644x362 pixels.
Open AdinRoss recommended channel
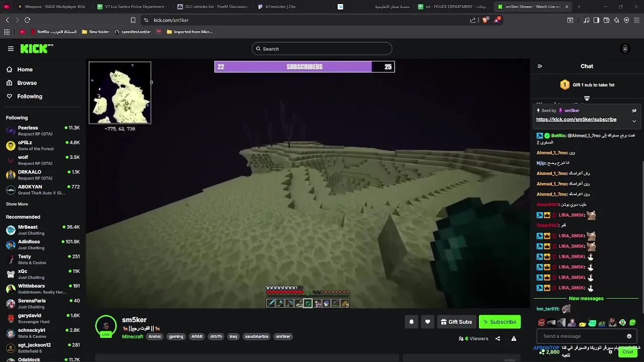pyautogui.click(x=43, y=245)
